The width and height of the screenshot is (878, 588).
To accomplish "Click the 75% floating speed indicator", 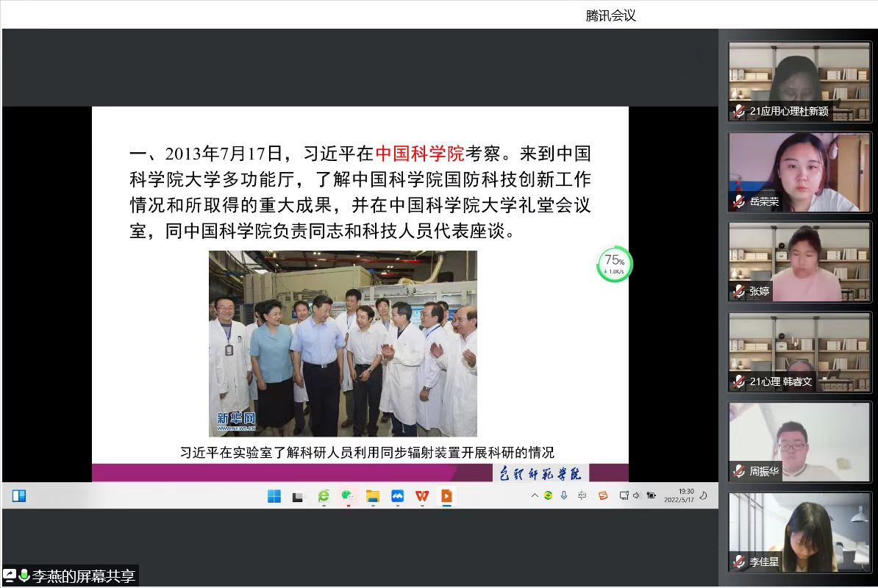I will (614, 264).
